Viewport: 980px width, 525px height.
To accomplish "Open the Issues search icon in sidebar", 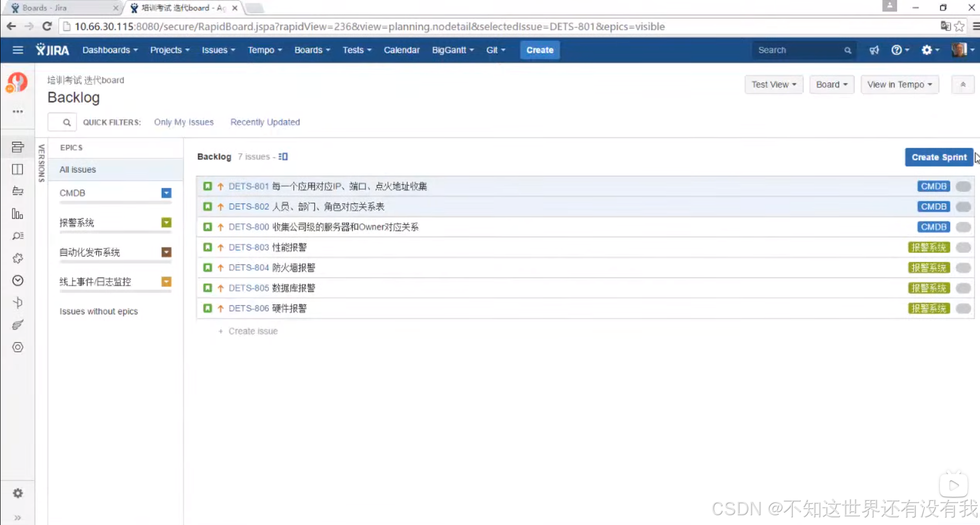I will click(17, 236).
